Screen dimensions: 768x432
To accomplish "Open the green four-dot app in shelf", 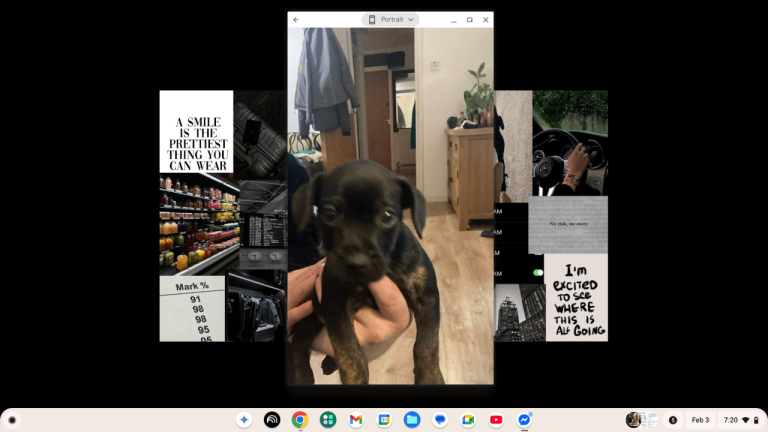I will pos(328,420).
